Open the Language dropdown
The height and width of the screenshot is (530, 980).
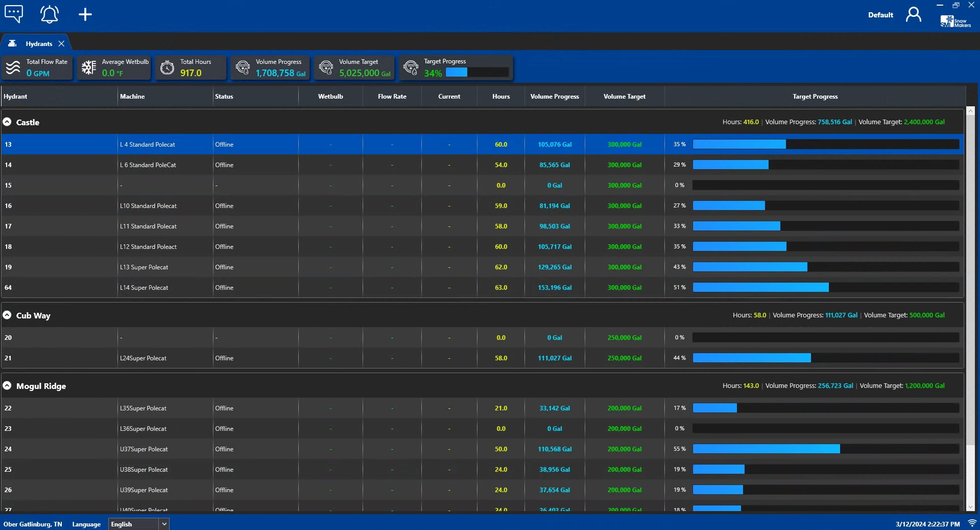click(x=163, y=524)
